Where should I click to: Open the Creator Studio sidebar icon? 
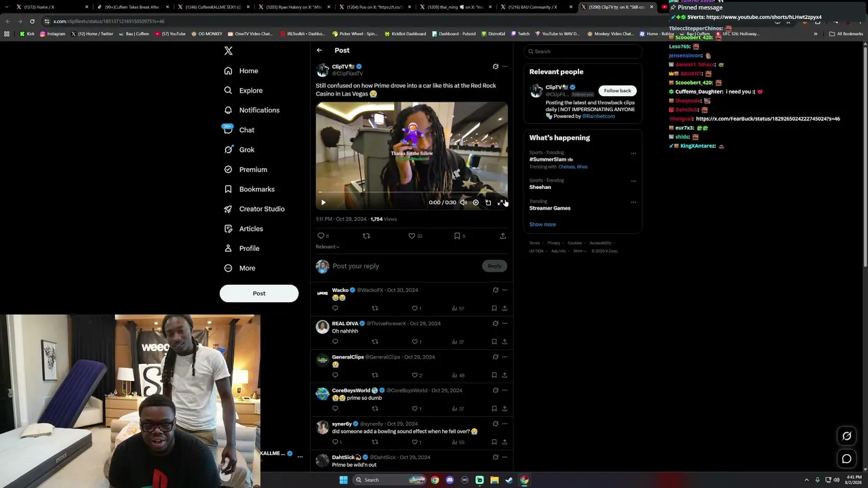[228, 209]
